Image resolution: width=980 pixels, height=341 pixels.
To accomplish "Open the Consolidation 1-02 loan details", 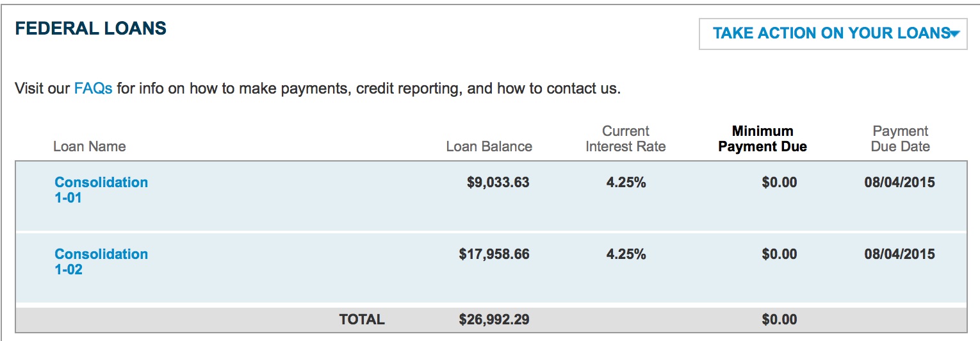I will (x=101, y=262).
